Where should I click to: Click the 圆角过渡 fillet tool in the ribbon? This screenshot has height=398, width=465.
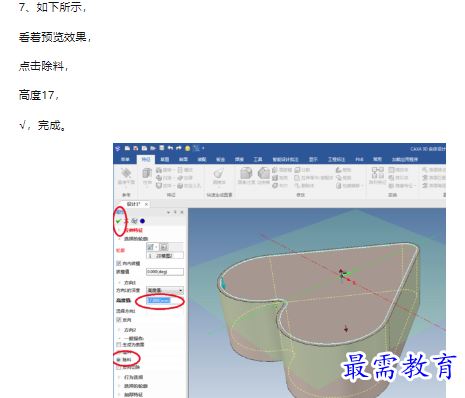click(246, 176)
